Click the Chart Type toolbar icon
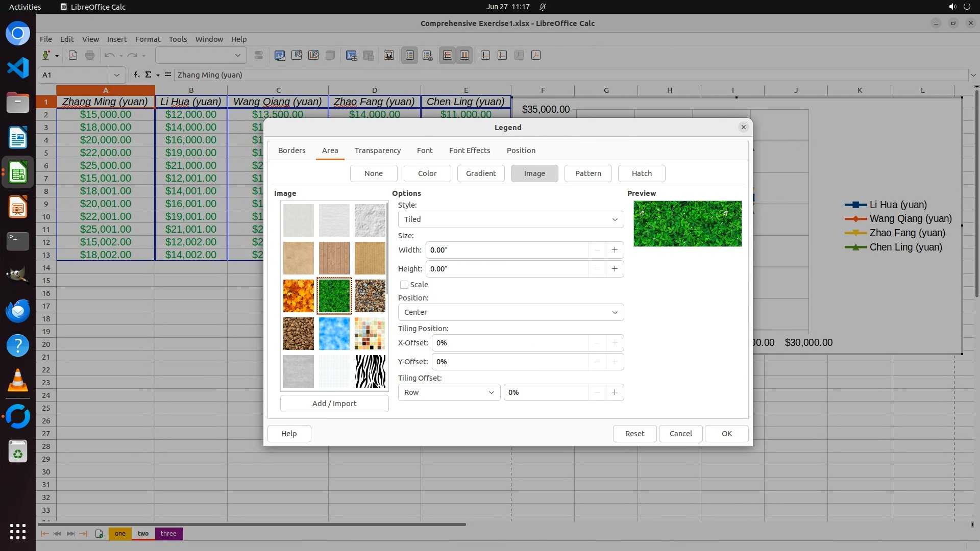Screen dimensions: 980x551 [280, 56]
